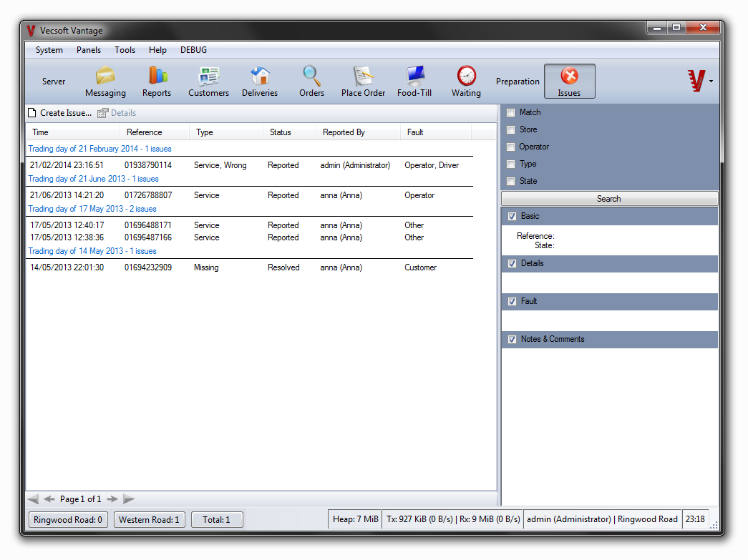Image resolution: width=748 pixels, height=560 pixels.
Task: Open the Deliveries house icon
Action: (x=260, y=76)
